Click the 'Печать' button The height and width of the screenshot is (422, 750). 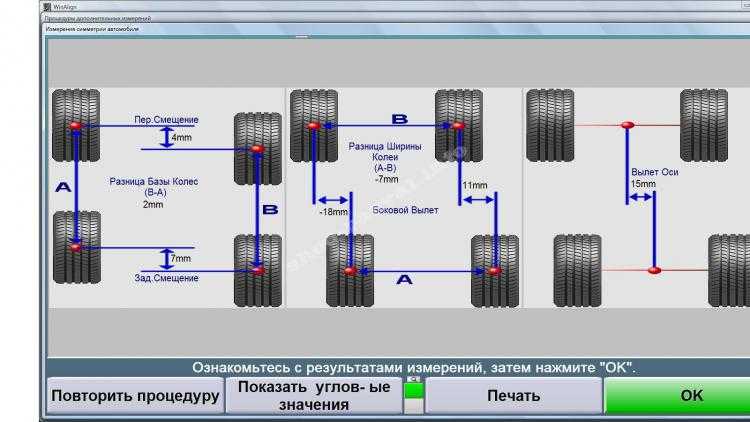point(513,396)
